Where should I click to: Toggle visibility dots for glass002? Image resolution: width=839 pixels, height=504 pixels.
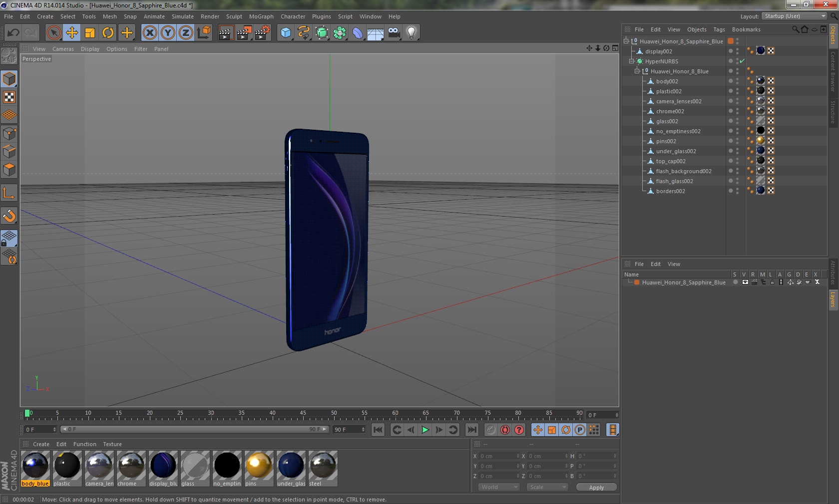click(737, 121)
